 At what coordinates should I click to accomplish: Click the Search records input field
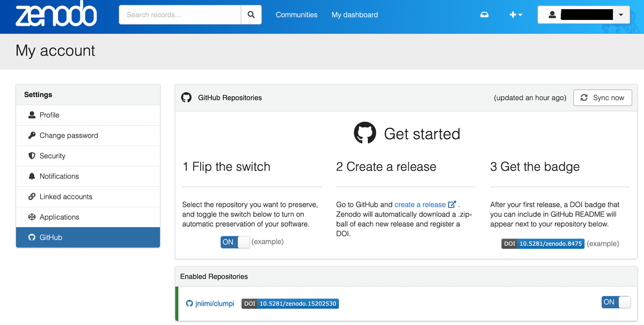click(180, 15)
